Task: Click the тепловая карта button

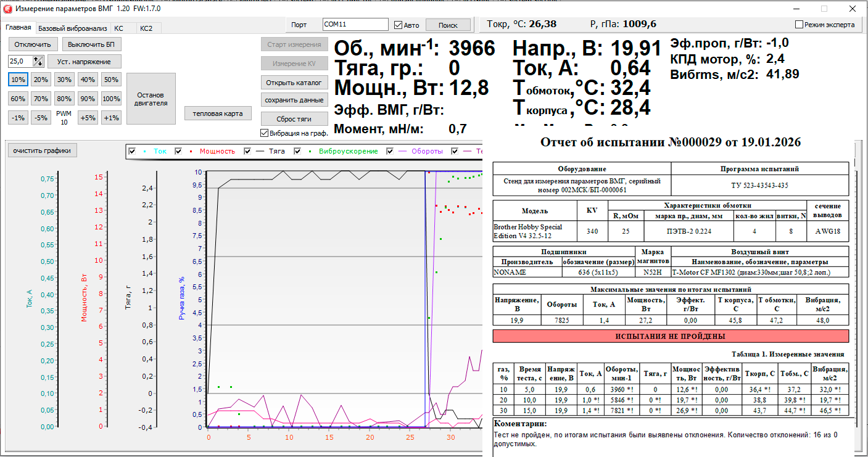Action: point(218,113)
